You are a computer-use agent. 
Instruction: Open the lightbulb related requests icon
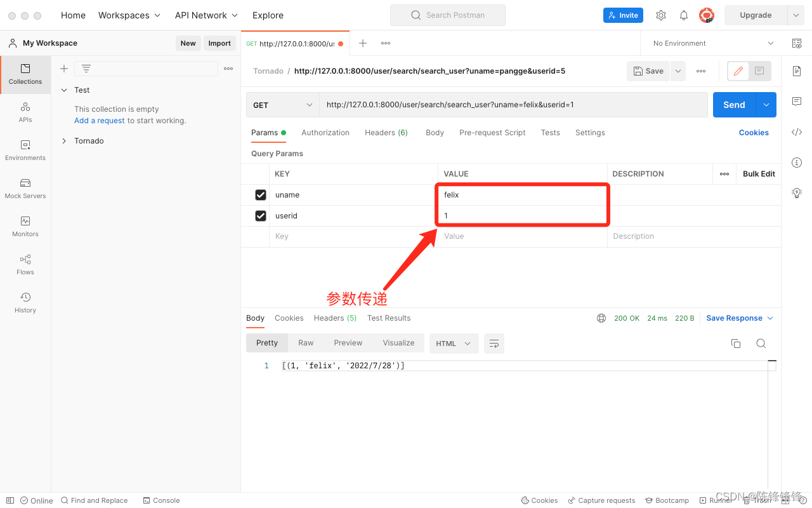797,193
